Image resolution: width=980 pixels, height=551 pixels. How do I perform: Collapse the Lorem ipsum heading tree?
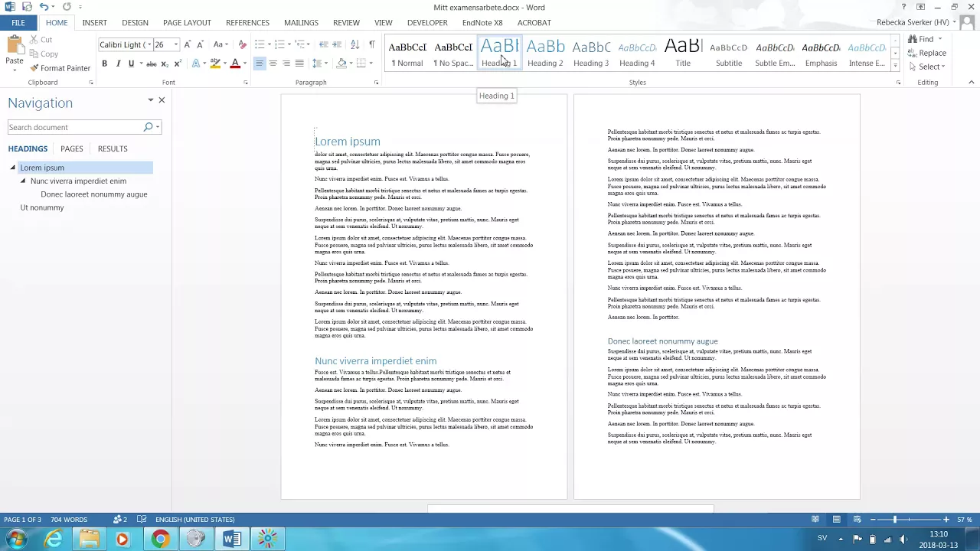pos(13,168)
